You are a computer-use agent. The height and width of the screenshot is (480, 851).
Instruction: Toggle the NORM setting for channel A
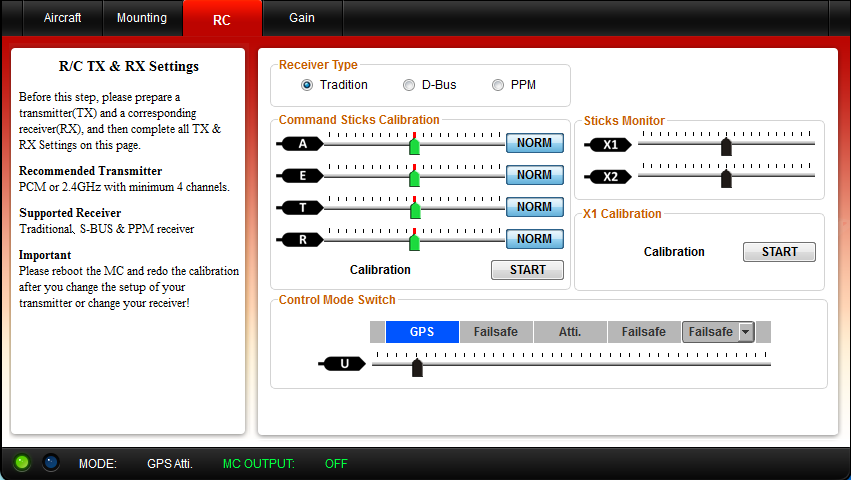tap(534, 143)
